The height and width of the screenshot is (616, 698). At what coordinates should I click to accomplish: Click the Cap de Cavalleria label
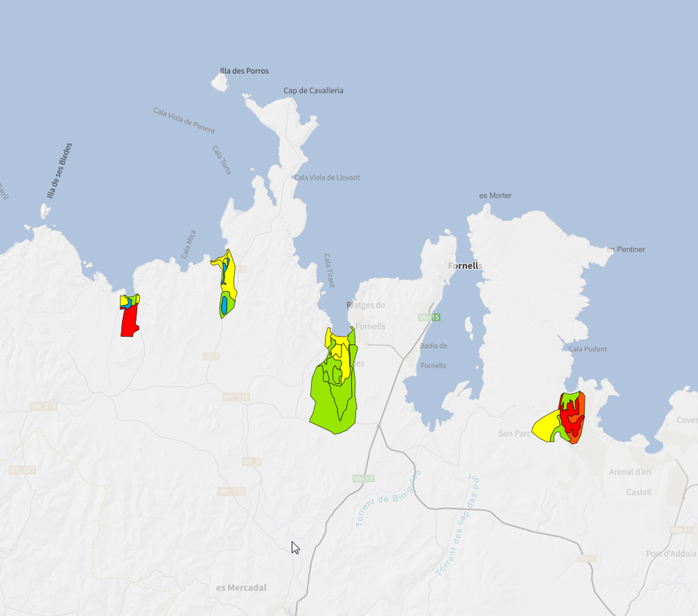(x=313, y=91)
